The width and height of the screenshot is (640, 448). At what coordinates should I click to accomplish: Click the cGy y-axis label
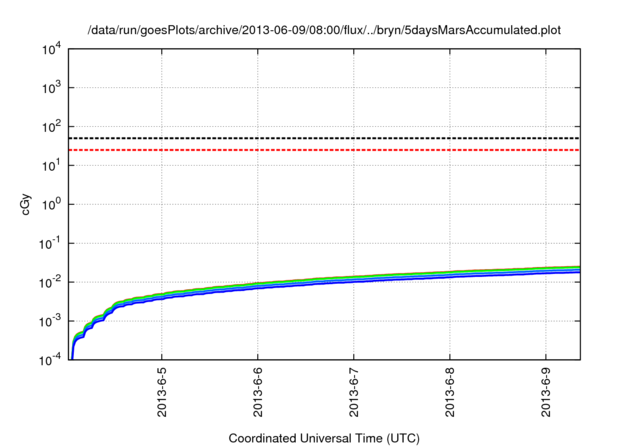point(26,204)
